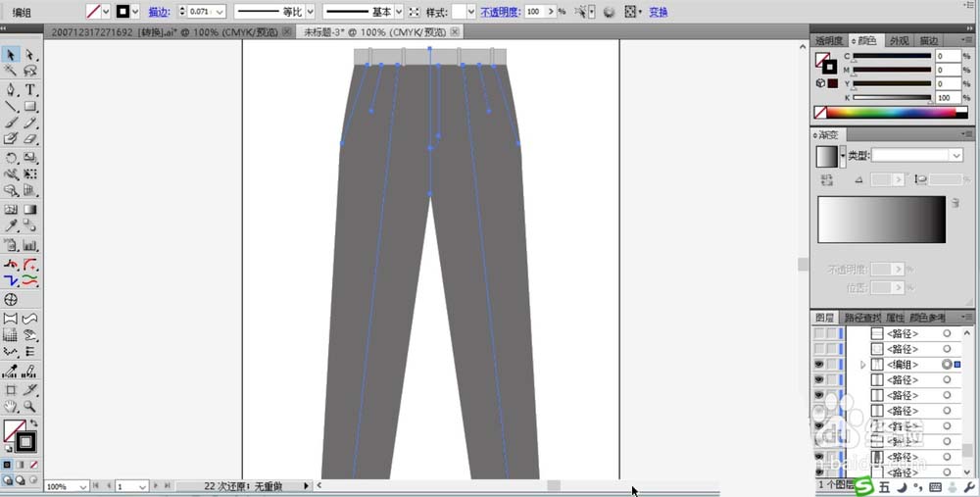This screenshot has height=497, width=980.
Task: Open the 100% zoom level dropdown
Action: [x=83, y=486]
